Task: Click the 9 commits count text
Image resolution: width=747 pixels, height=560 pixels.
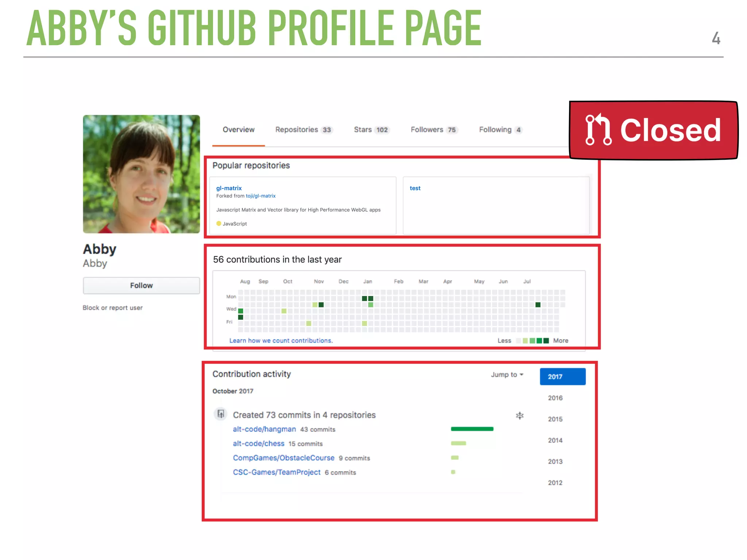Action: [x=354, y=458]
